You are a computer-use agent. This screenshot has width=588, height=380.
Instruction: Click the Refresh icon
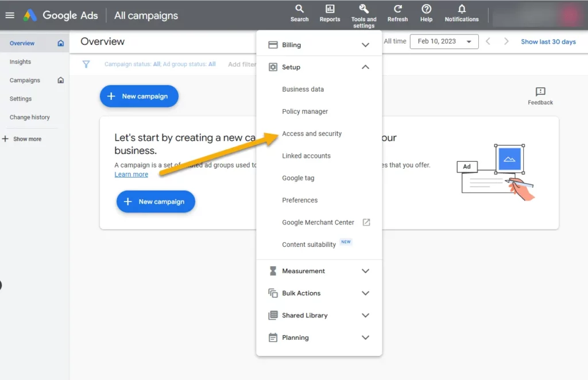pos(397,9)
